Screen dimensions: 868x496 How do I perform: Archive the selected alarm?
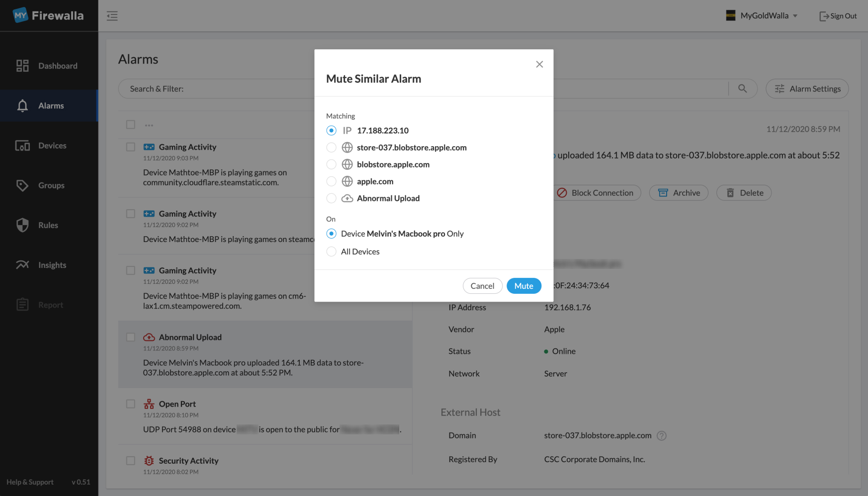click(x=679, y=193)
